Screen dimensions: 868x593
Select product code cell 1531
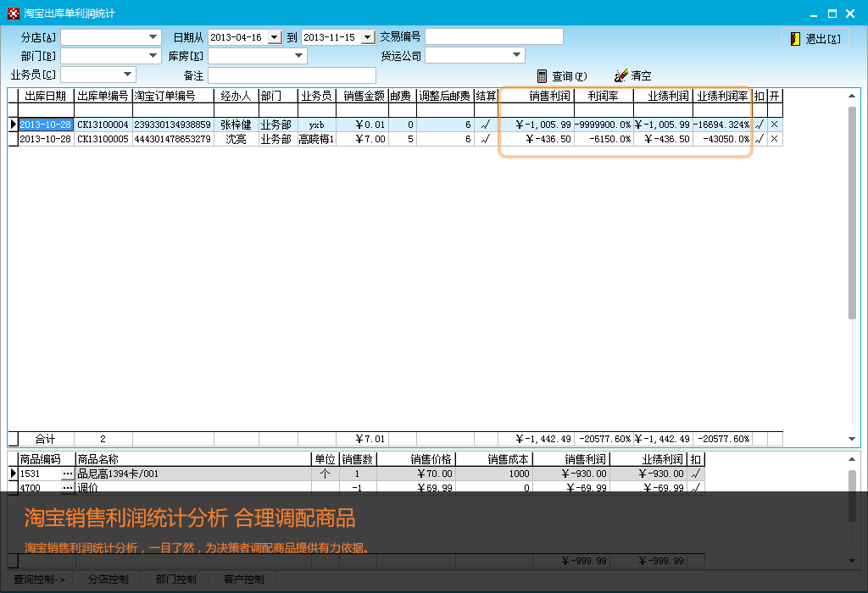point(40,474)
